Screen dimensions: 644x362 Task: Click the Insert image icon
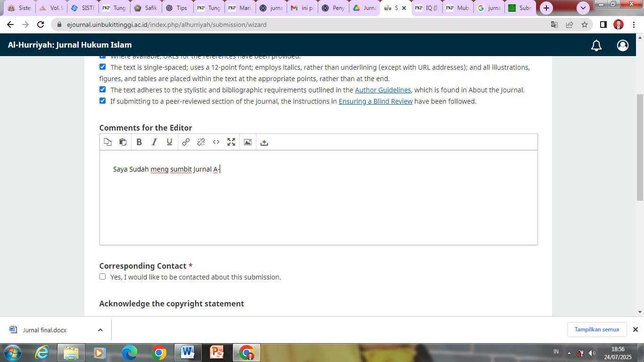[x=248, y=142]
